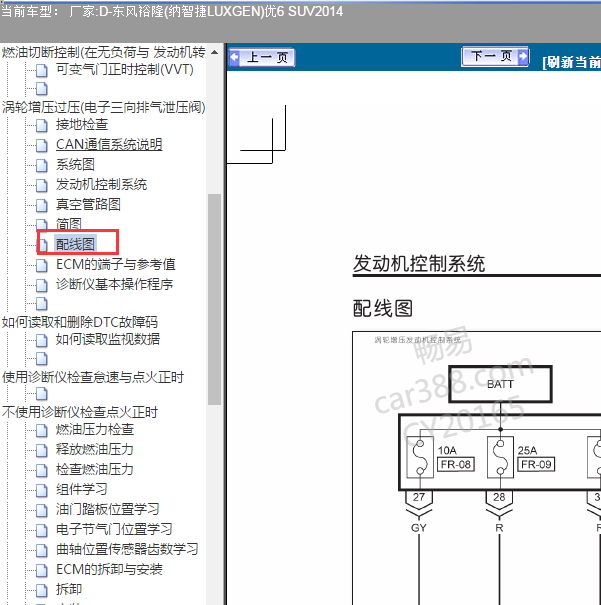601x605 pixels.
Task: Click the FR-09 fuse label in diagram
Action: [536, 464]
